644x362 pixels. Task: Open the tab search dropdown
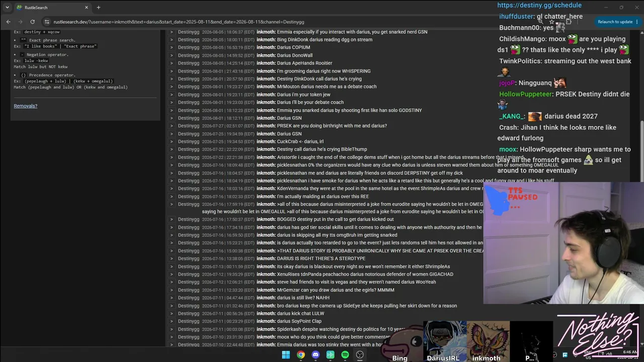[7, 8]
